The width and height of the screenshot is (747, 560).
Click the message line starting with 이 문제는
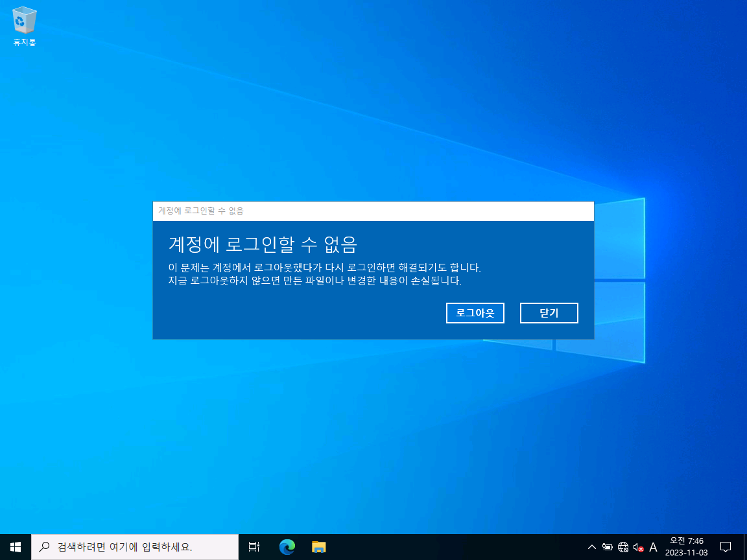[x=324, y=267]
